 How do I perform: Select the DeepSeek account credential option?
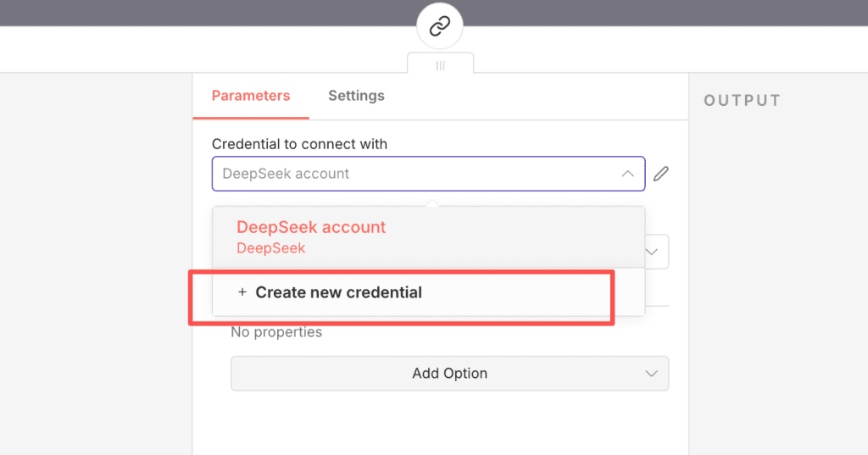coord(311,227)
